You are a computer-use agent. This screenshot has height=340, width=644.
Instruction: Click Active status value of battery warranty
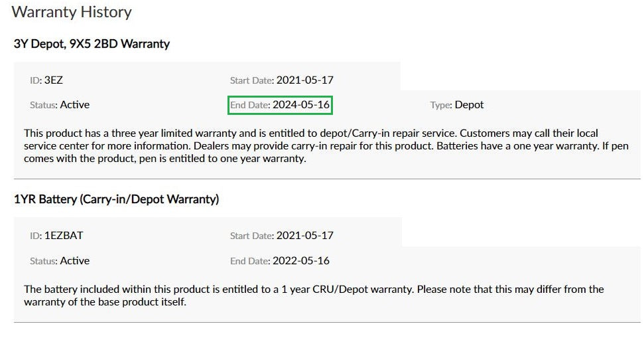pyautogui.click(x=75, y=261)
